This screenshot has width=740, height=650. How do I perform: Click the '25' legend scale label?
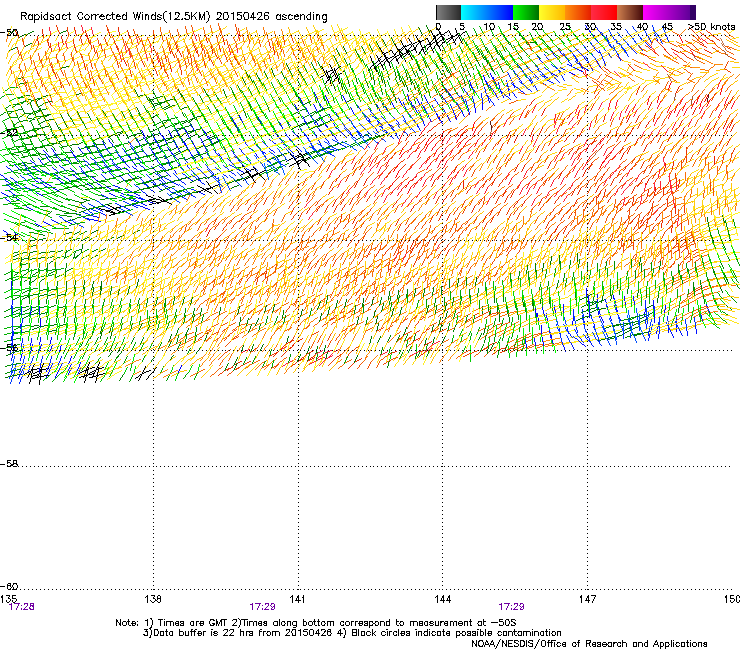tap(565, 27)
